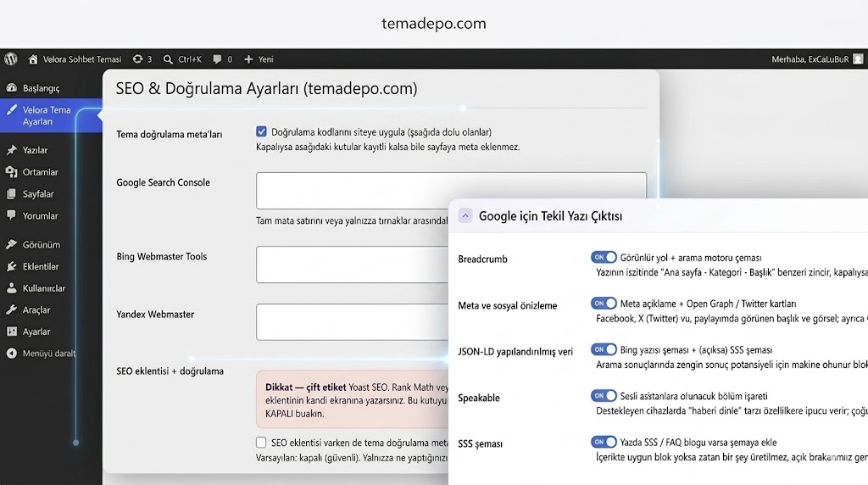Open Eklentiler from the sidebar
Image resolution: width=868 pixels, height=485 pixels.
pyautogui.click(x=41, y=266)
